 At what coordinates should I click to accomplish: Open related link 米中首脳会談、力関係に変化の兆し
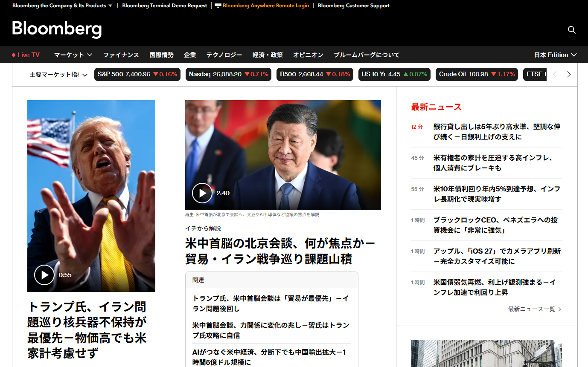coord(271,330)
